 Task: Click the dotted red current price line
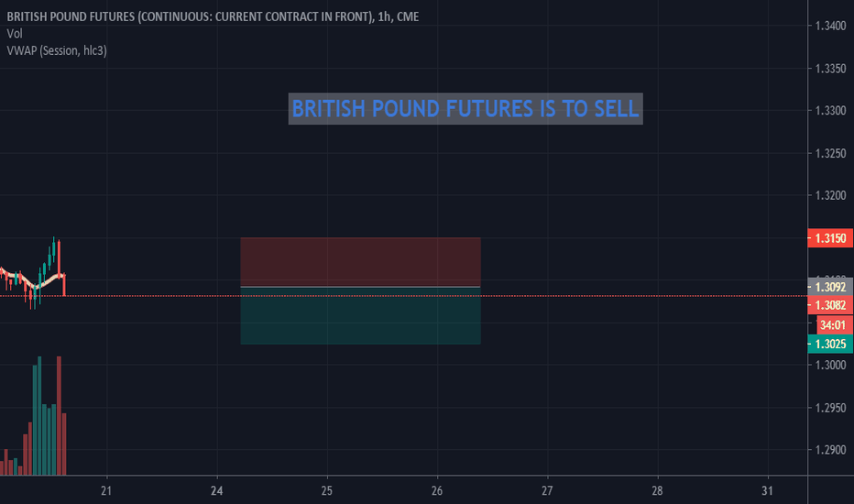403,296
